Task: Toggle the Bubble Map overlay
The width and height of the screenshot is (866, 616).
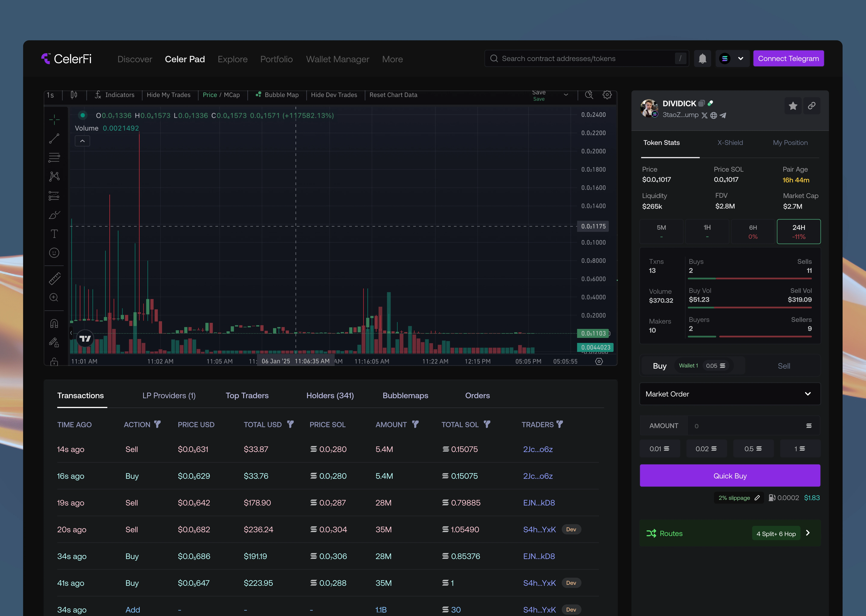Action: pyautogui.click(x=277, y=95)
